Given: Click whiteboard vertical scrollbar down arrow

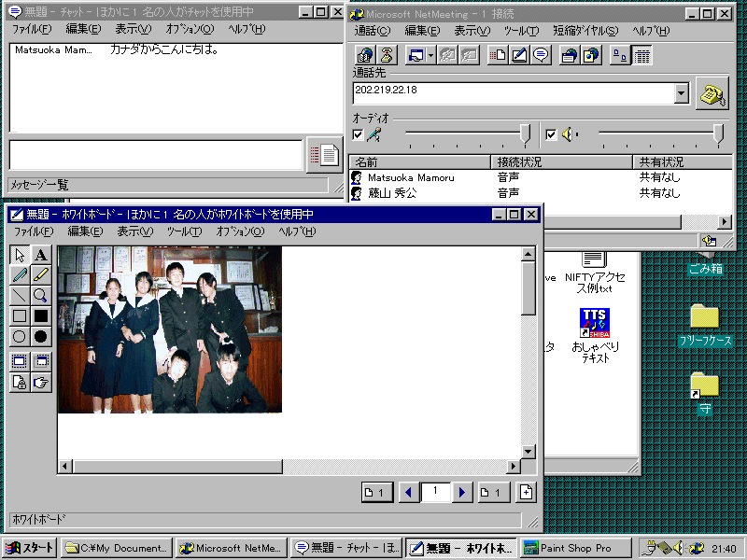Looking at the screenshot, I should 528,452.
